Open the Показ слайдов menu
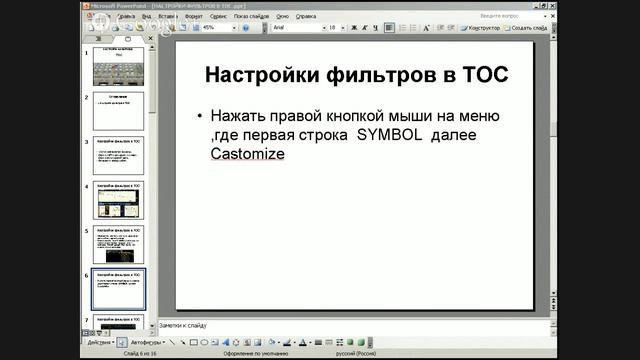Viewport: 640px width, 360px height. 251,16
